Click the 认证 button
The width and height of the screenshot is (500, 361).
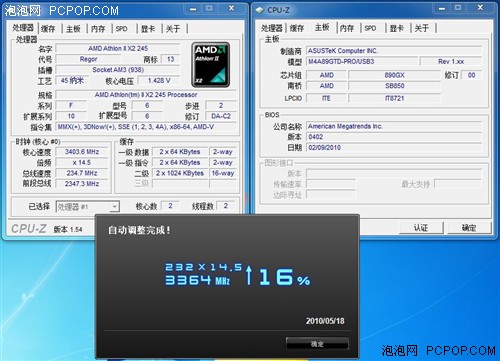pyautogui.click(x=421, y=228)
